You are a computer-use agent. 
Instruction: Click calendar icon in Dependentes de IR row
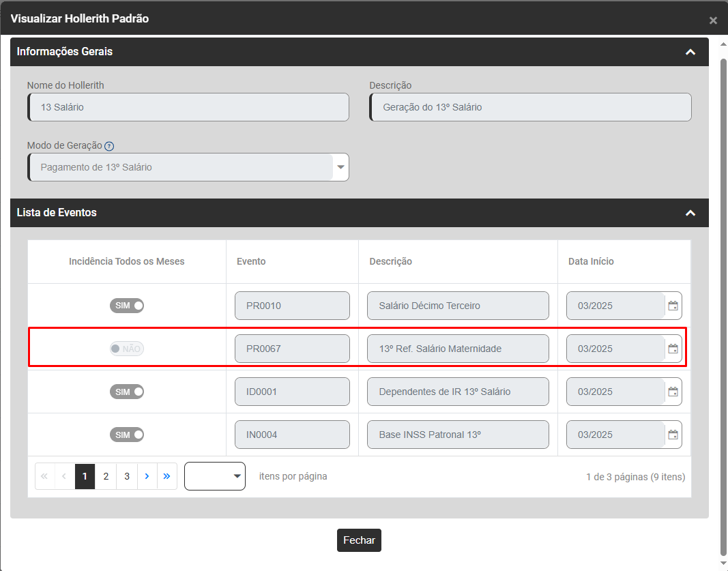point(673,392)
